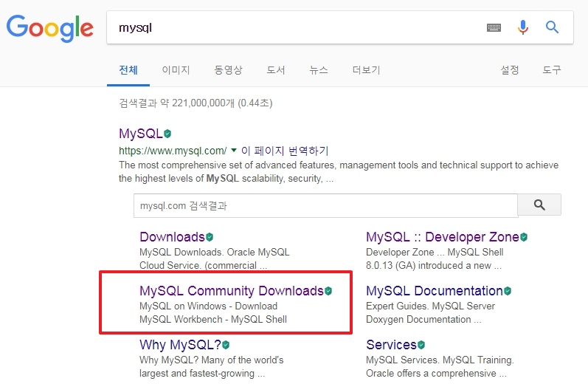Click verified shield beside Downloads link

pos(210,237)
